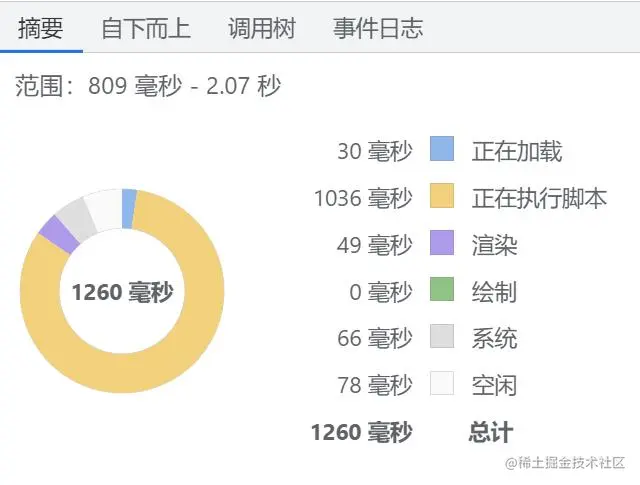This screenshot has width=640, height=485.
Task: Click the purple segment of the donut chart
Action: click(x=58, y=235)
